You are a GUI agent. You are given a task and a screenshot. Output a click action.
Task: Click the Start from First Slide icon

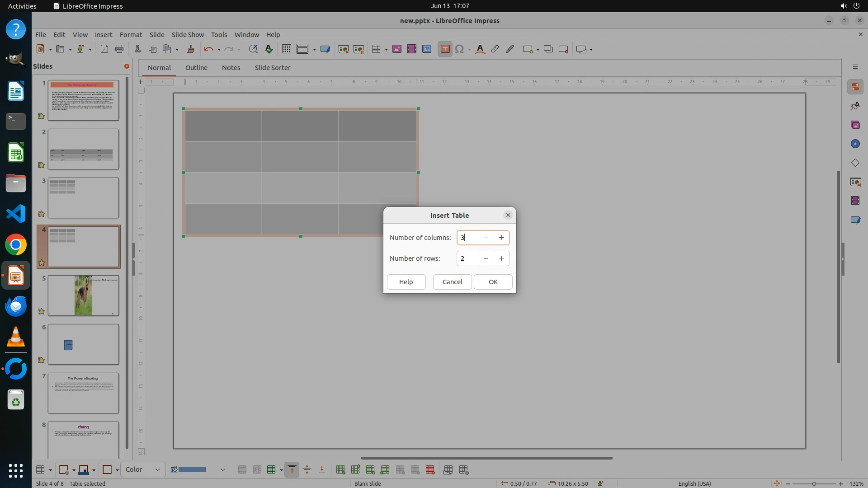pyautogui.click(x=343, y=49)
